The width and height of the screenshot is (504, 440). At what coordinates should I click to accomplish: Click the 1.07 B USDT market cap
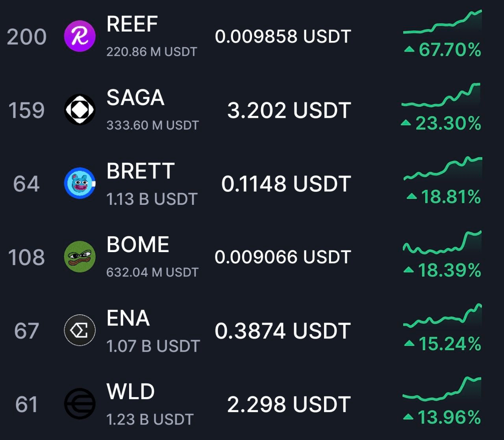click(153, 346)
